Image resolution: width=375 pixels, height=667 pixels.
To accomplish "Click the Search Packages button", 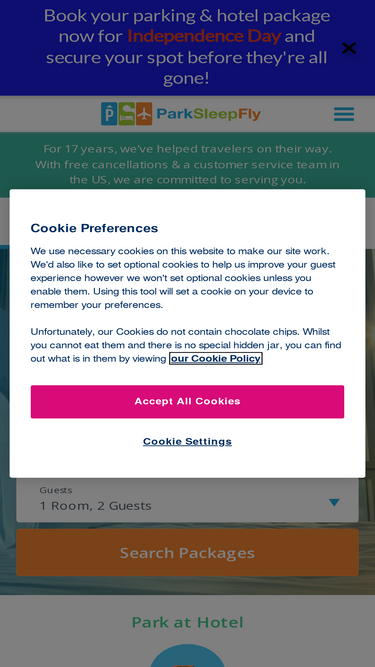I will click(x=187, y=553).
